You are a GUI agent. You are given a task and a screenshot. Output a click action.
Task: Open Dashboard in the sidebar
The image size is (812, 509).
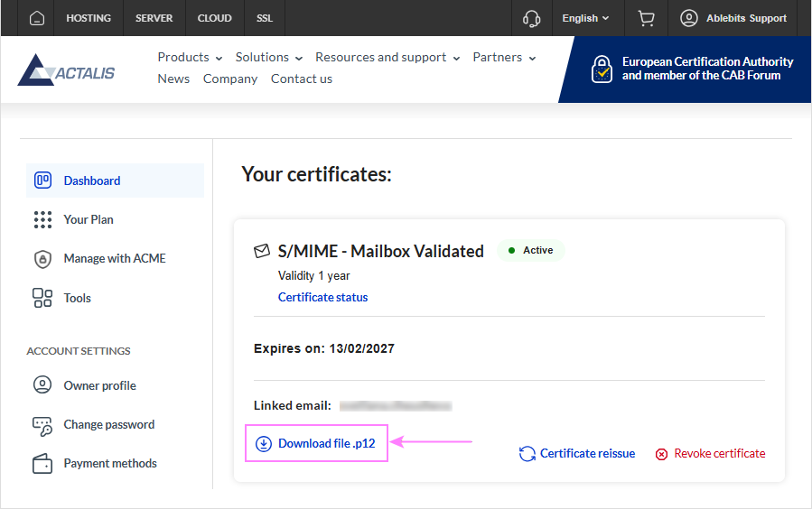tap(91, 180)
